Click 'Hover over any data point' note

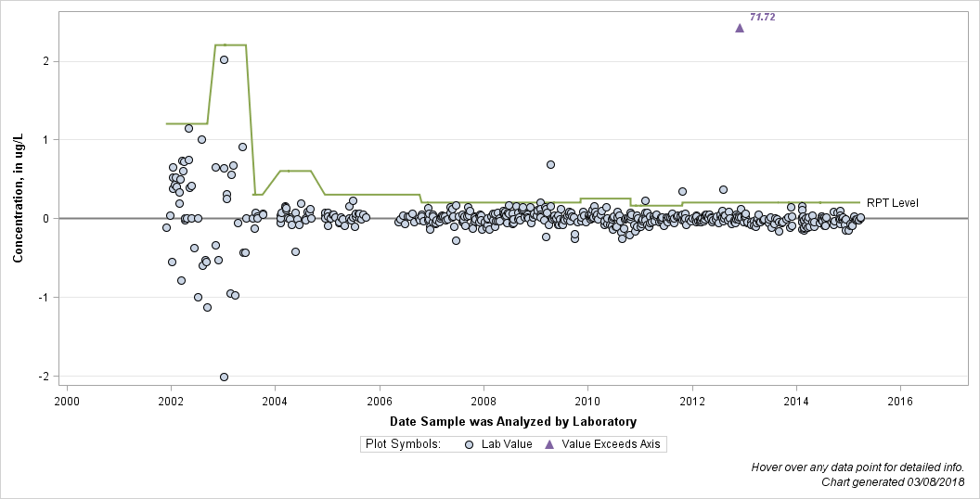tap(857, 467)
